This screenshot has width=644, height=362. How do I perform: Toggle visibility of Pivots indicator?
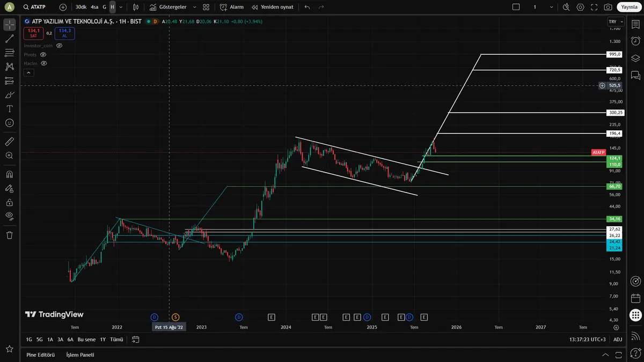pos(43,55)
